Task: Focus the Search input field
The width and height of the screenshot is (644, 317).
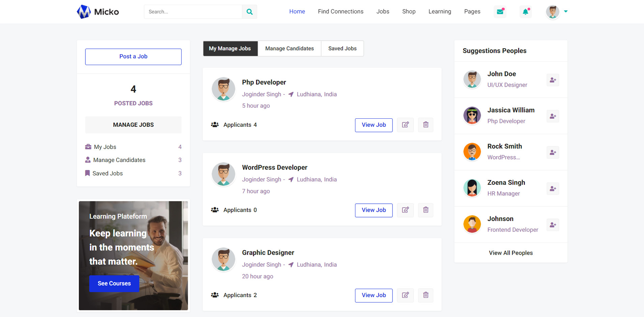Action: [x=193, y=12]
